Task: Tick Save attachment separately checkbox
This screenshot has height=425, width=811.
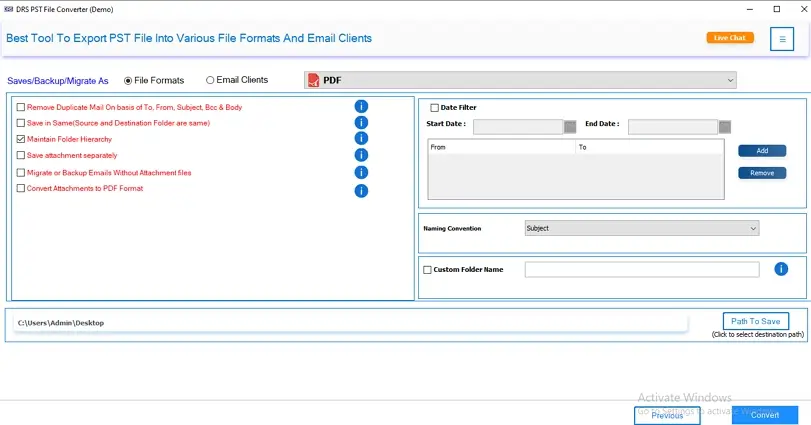Action: coord(21,155)
